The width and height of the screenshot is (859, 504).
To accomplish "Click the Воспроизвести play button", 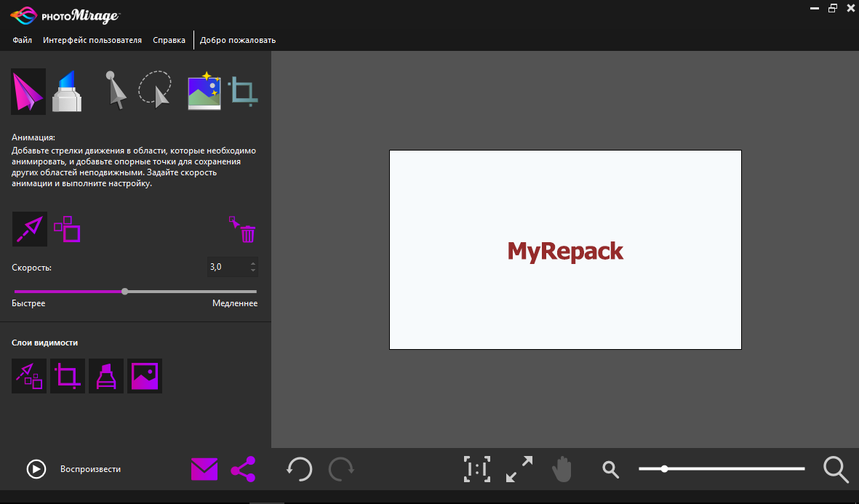I will tap(36, 469).
